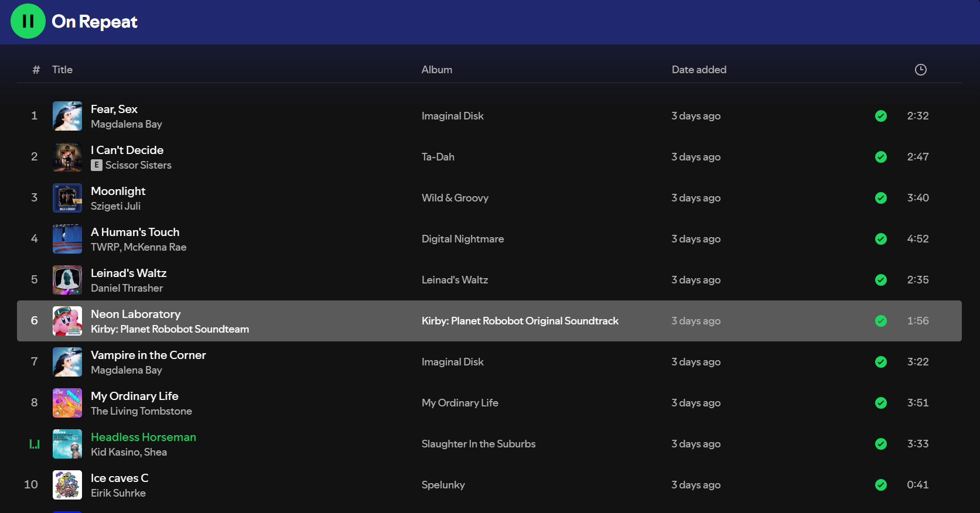Open the TWRP artist link
The width and height of the screenshot is (980, 513).
(x=105, y=247)
